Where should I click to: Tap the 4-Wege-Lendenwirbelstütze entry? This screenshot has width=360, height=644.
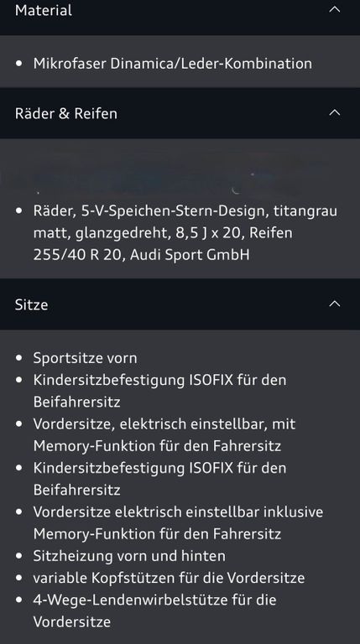tap(155, 610)
